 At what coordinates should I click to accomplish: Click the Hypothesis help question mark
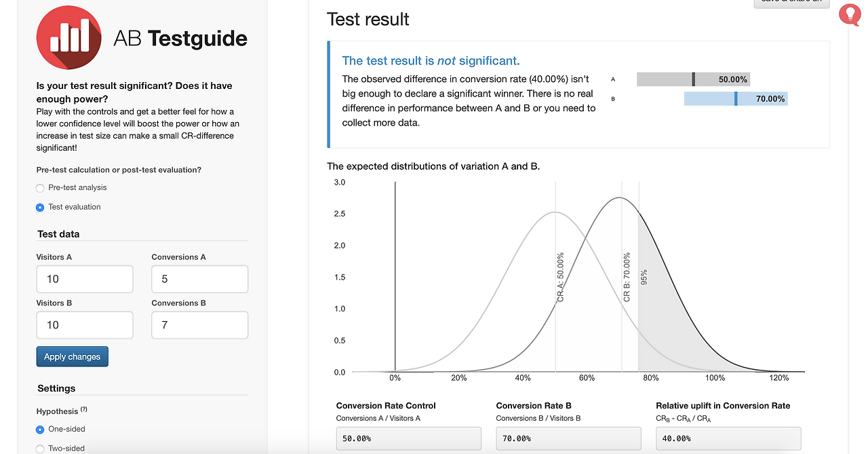[x=84, y=409]
